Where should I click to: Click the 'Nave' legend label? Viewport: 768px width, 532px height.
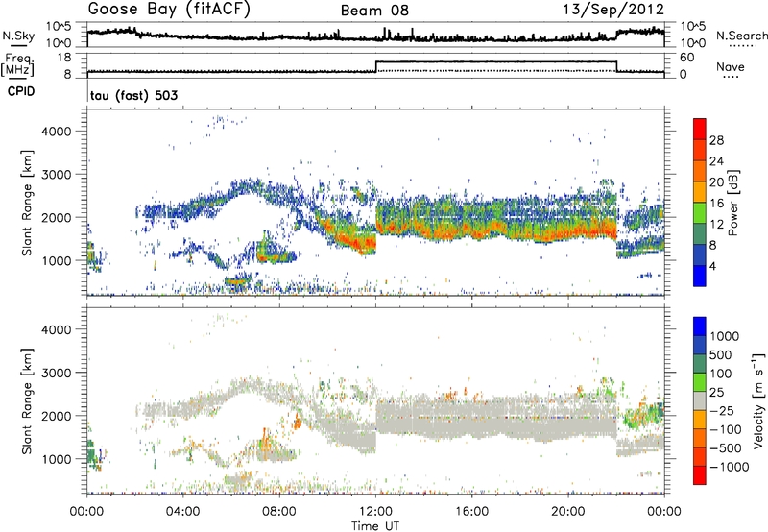point(731,67)
